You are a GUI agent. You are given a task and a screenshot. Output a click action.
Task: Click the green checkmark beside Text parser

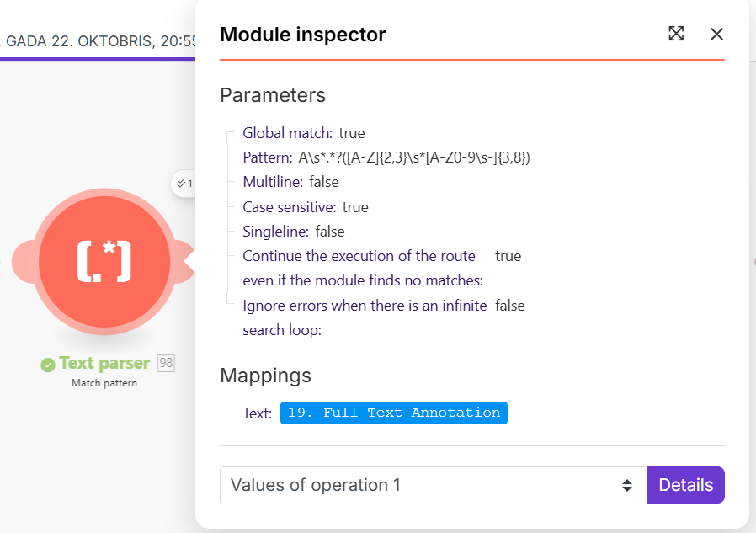pos(48,364)
